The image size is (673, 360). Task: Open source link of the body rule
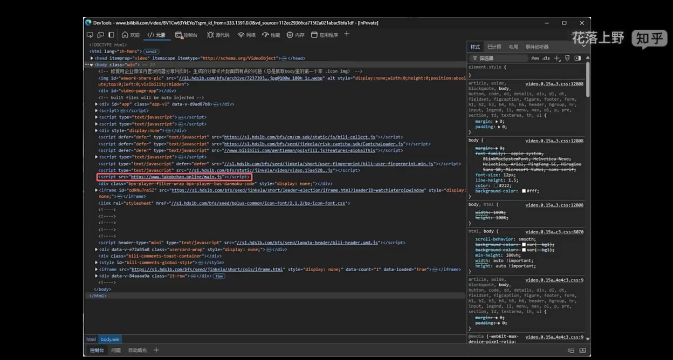tap(554, 141)
